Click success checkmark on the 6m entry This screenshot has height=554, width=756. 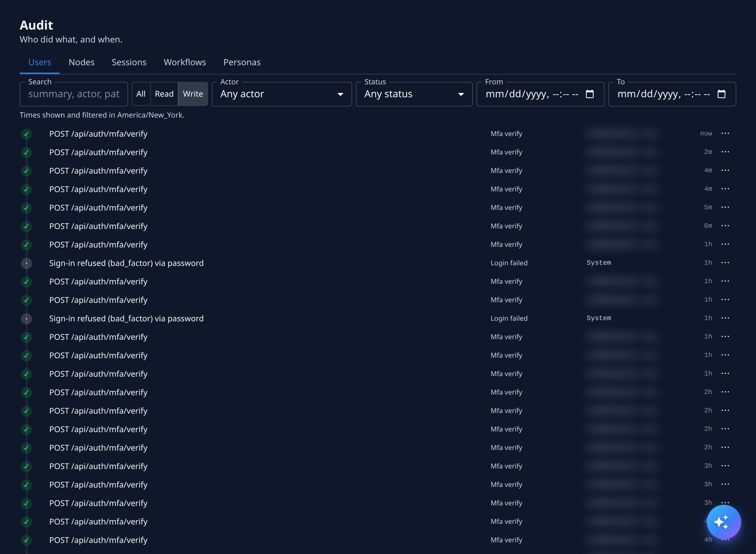point(26,226)
